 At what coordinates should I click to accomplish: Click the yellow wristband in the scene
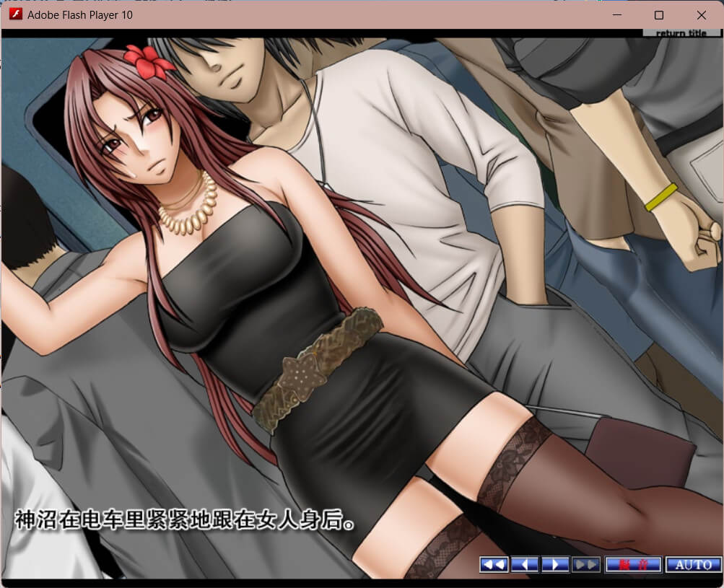click(x=660, y=197)
